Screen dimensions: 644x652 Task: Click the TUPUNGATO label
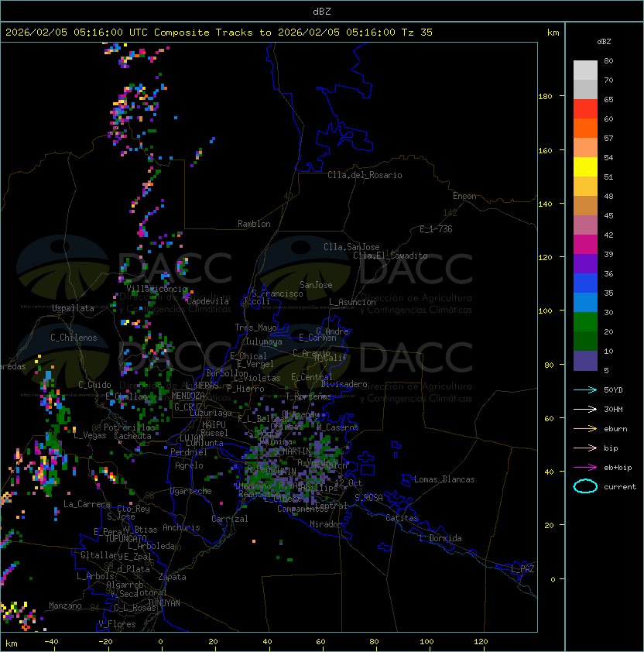125,538
